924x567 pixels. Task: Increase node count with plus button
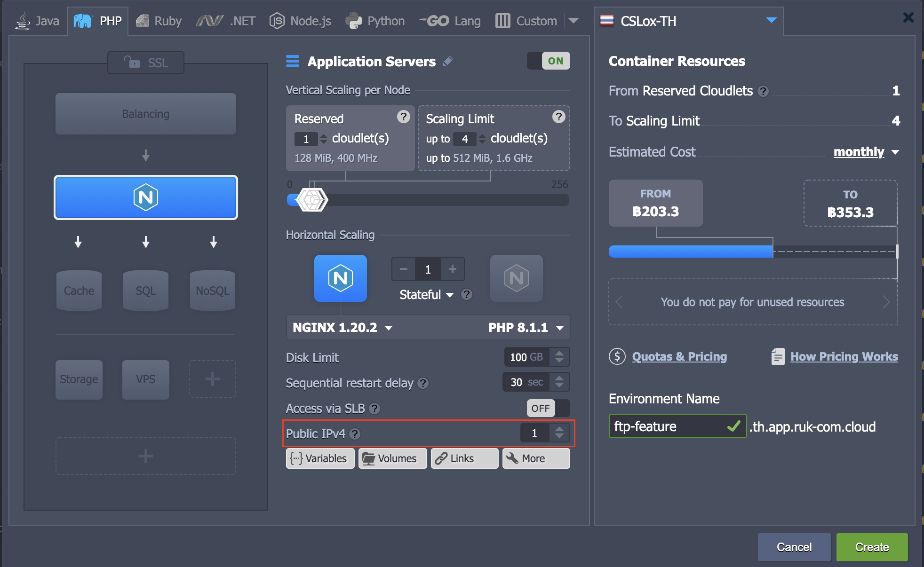(453, 269)
